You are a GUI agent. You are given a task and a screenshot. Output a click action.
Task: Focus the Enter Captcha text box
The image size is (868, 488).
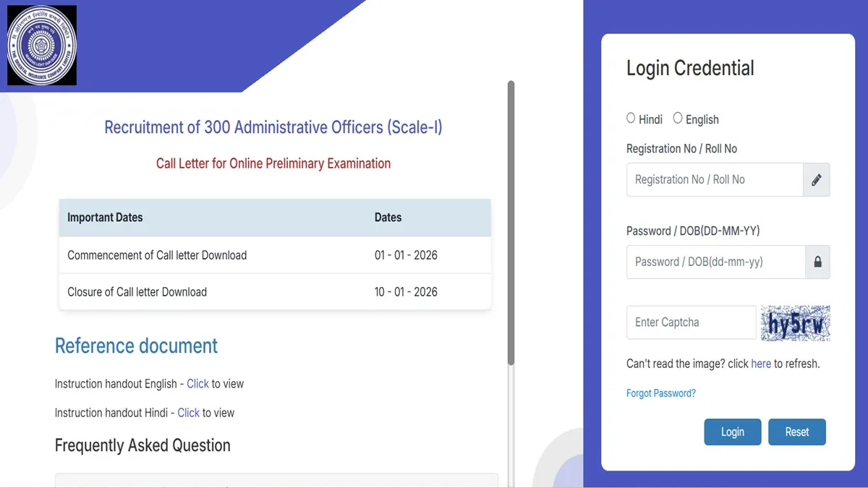[690, 322]
